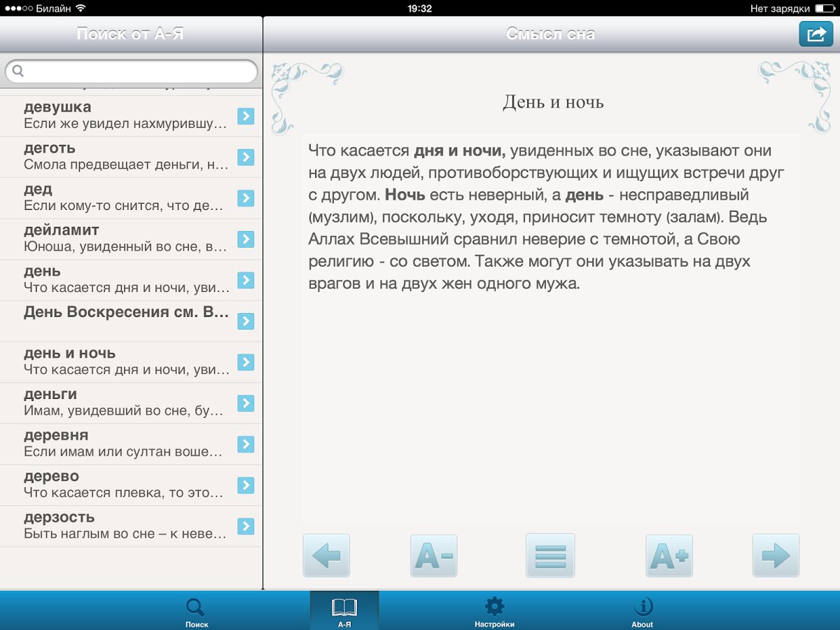Tap subtitle 'Смола предвещает деньги, н…'
This screenshot has width=840, height=630.
click(x=126, y=164)
